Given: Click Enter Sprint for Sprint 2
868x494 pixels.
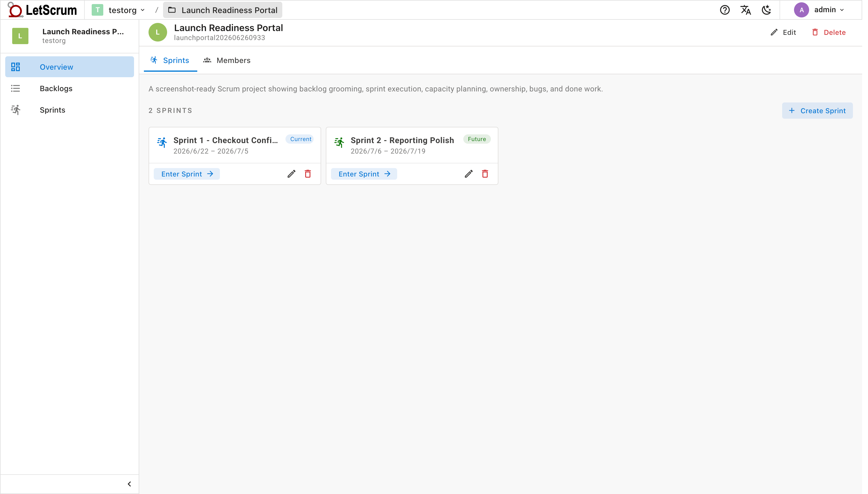Looking at the screenshot, I should click(x=364, y=174).
